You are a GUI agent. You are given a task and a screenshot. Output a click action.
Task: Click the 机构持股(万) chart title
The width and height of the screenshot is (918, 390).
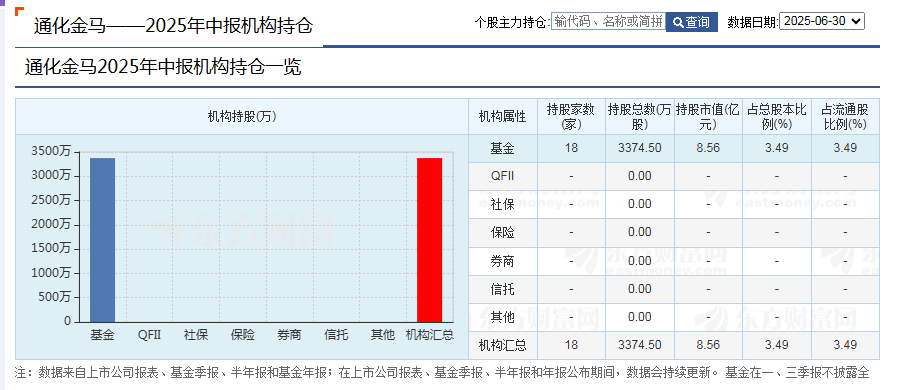coord(242,117)
